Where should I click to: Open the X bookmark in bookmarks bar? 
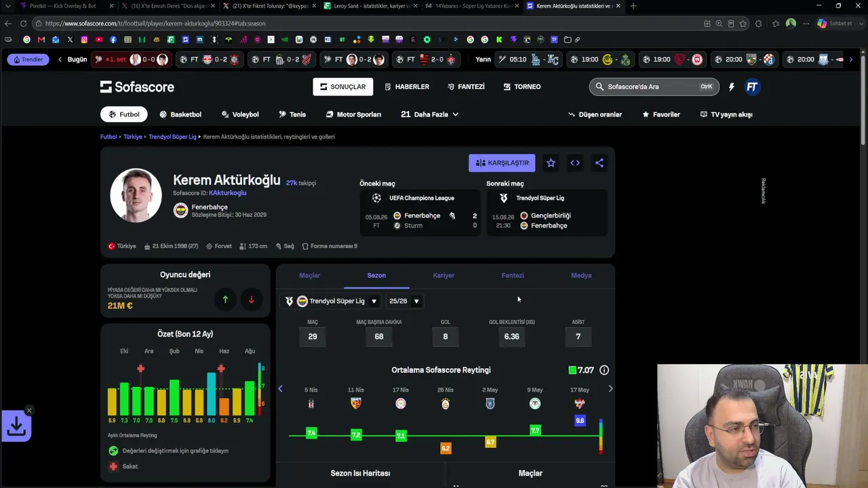[x=70, y=39]
